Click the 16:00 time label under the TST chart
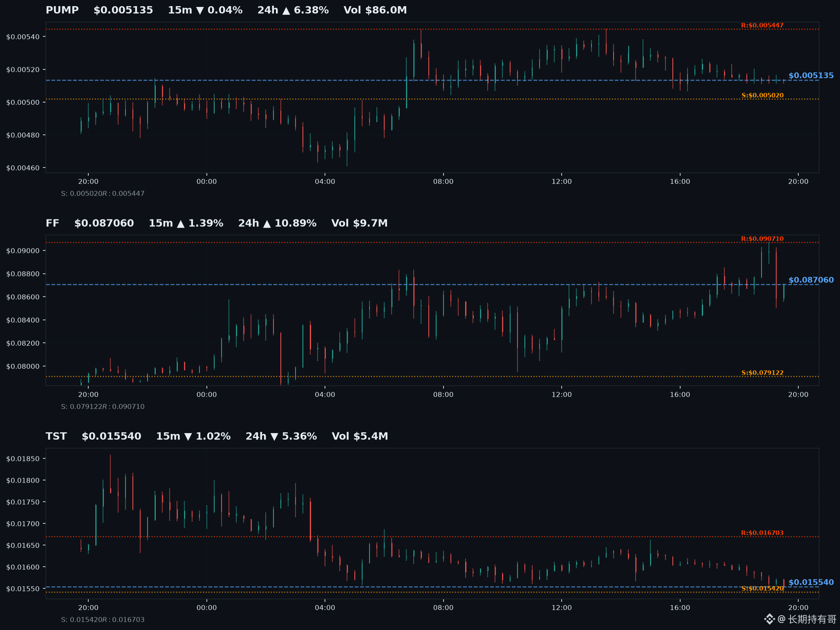 (x=680, y=608)
